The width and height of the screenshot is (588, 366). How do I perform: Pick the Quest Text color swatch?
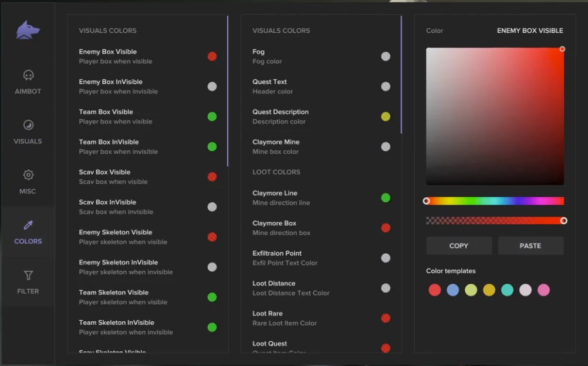point(386,86)
